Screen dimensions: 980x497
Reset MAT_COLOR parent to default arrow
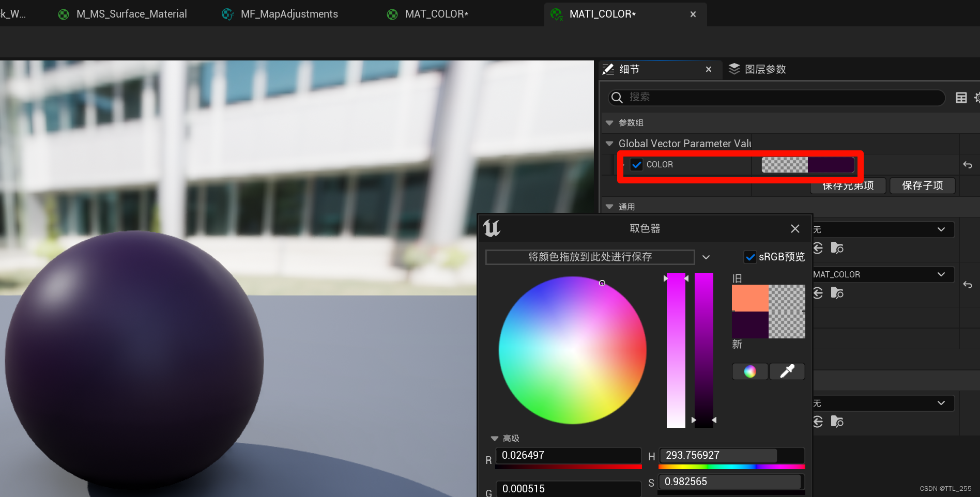968,285
